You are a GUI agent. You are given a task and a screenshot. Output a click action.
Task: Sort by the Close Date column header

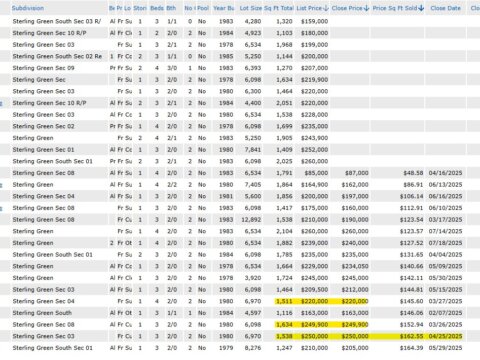pos(445,8)
